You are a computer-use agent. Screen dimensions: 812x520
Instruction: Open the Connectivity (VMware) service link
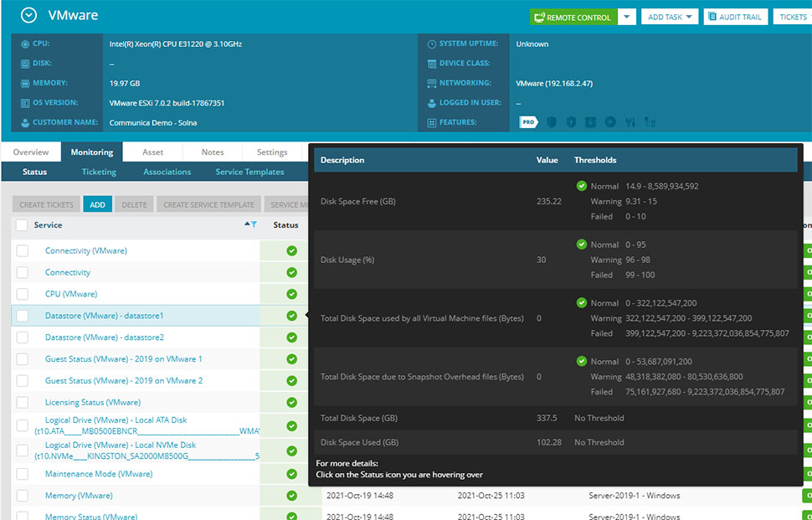click(86, 250)
